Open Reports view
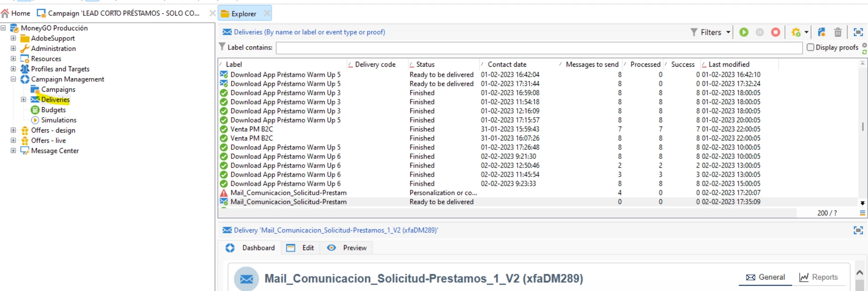This screenshot has width=868, height=291. (819, 277)
